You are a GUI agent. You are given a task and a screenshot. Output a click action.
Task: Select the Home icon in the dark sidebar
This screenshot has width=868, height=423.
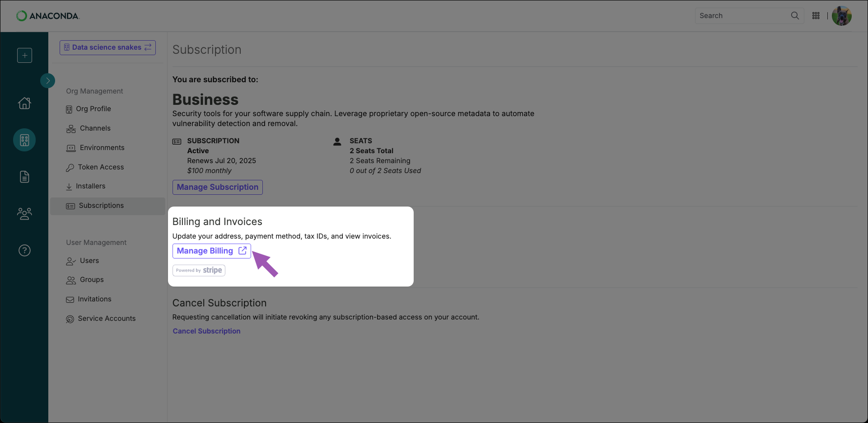(x=24, y=103)
